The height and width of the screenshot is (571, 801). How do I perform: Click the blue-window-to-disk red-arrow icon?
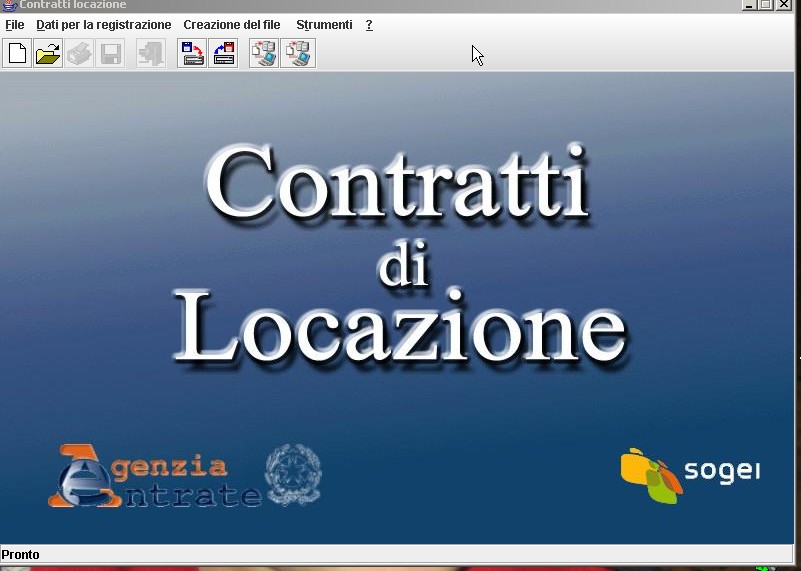[192, 53]
